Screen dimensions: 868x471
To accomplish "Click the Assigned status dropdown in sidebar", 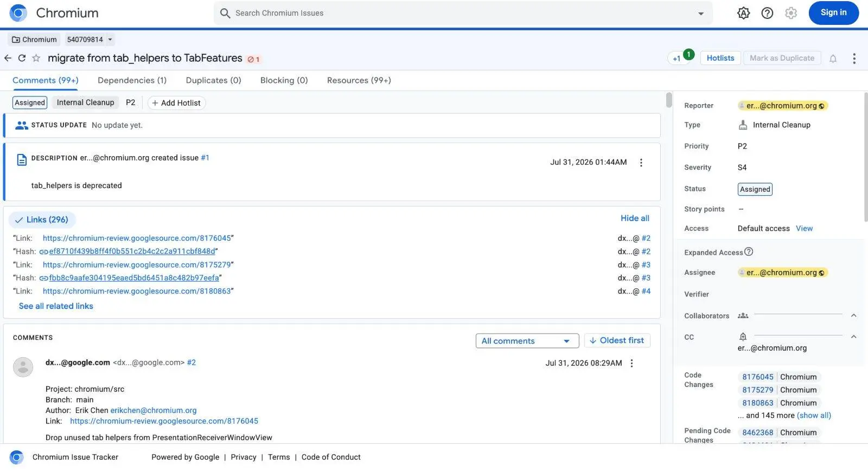I will tap(755, 189).
